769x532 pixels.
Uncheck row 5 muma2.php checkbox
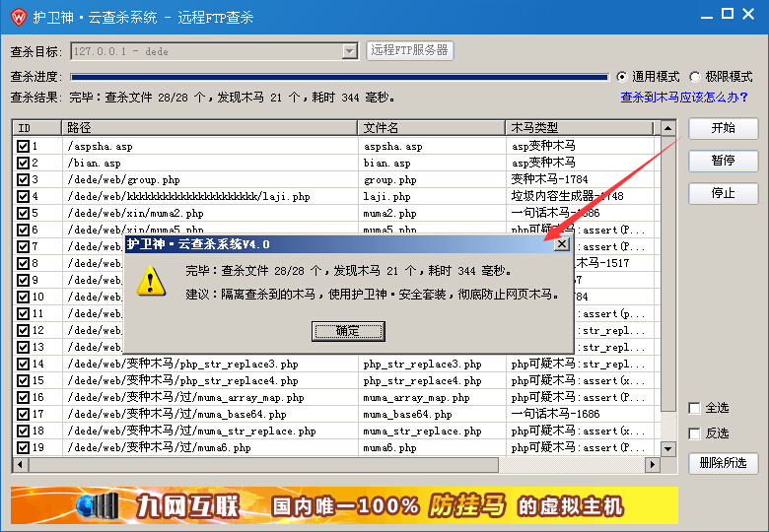point(23,213)
